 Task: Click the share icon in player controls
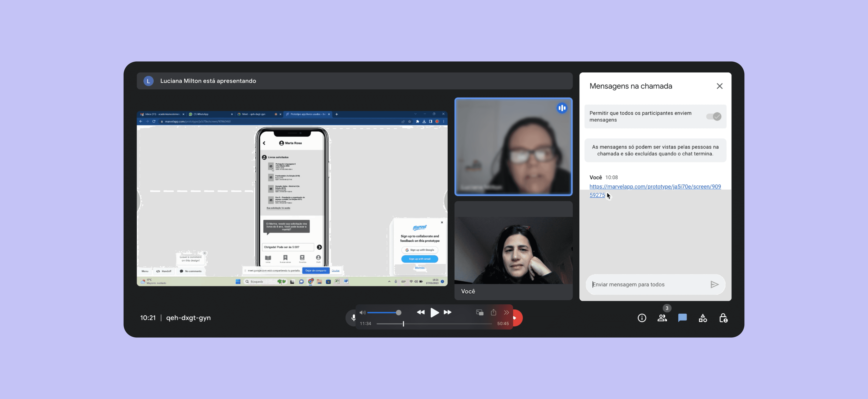pyautogui.click(x=493, y=312)
